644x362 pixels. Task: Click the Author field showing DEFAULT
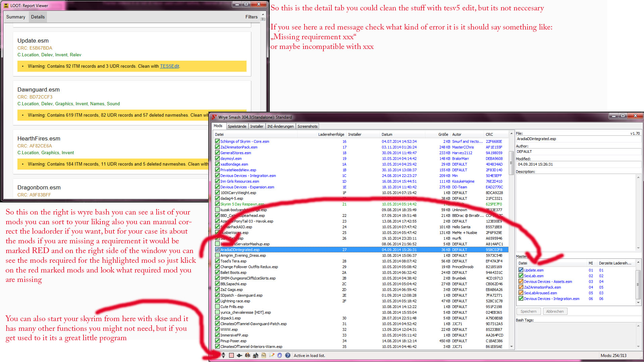click(578, 152)
